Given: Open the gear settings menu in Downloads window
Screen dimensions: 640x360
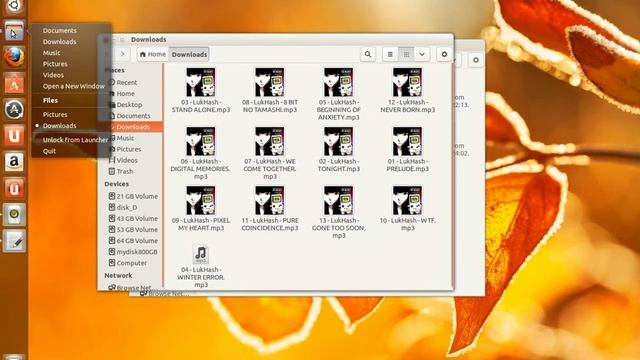Looking at the screenshot, I should (444, 54).
